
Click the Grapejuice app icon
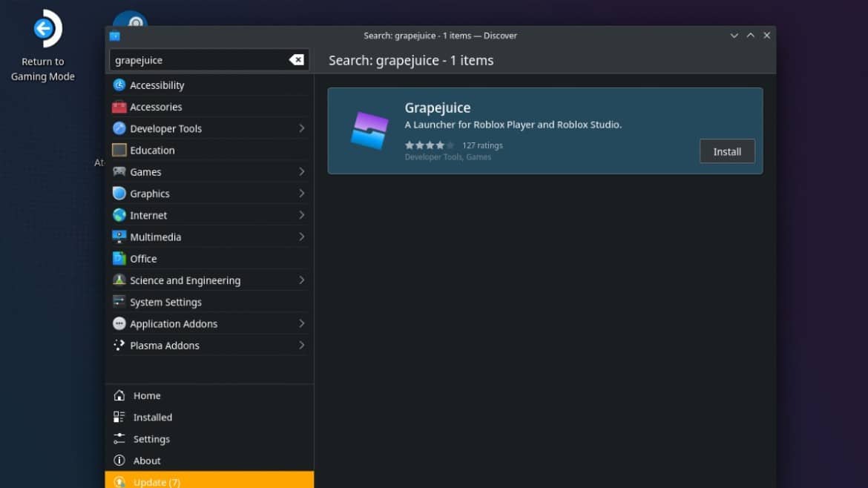click(369, 131)
